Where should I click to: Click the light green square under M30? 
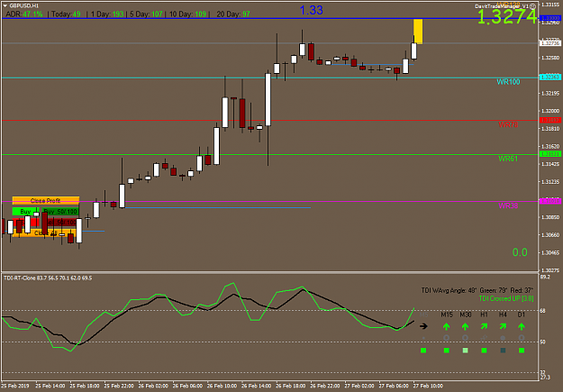pyautogui.click(x=465, y=350)
